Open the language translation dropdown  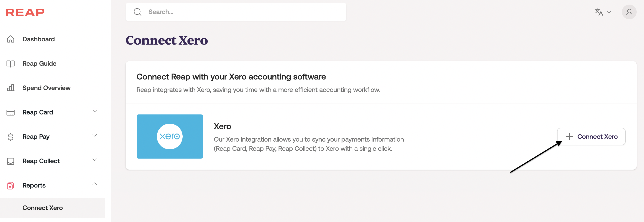pyautogui.click(x=603, y=12)
